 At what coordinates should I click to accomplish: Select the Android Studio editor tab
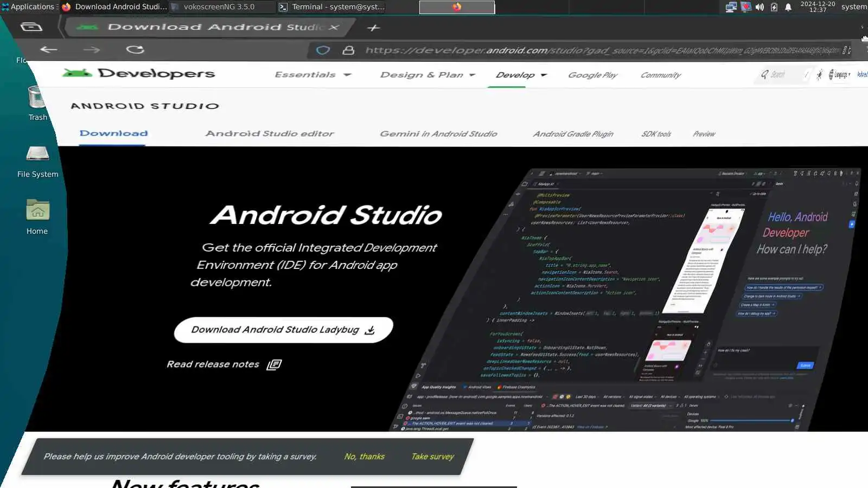[270, 133]
